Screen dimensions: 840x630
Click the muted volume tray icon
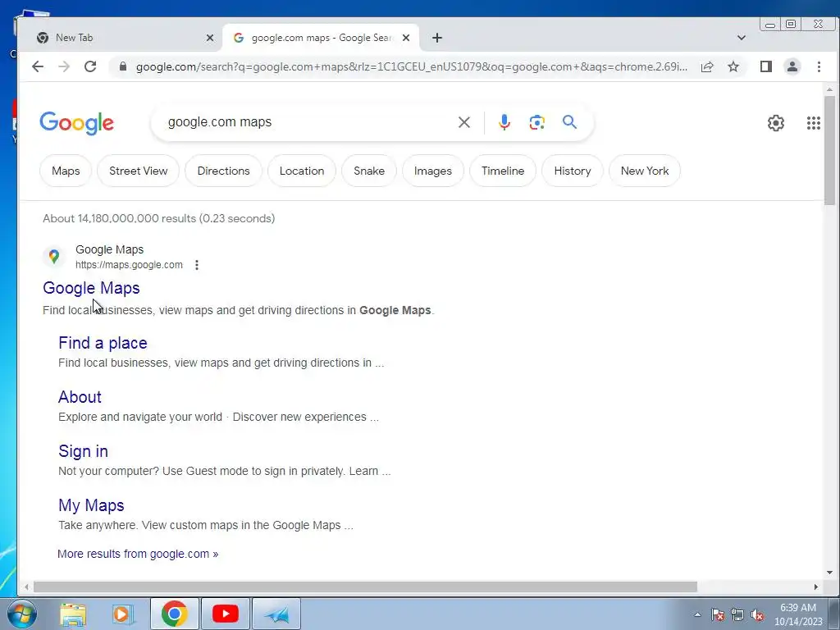click(x=757, y=614)
